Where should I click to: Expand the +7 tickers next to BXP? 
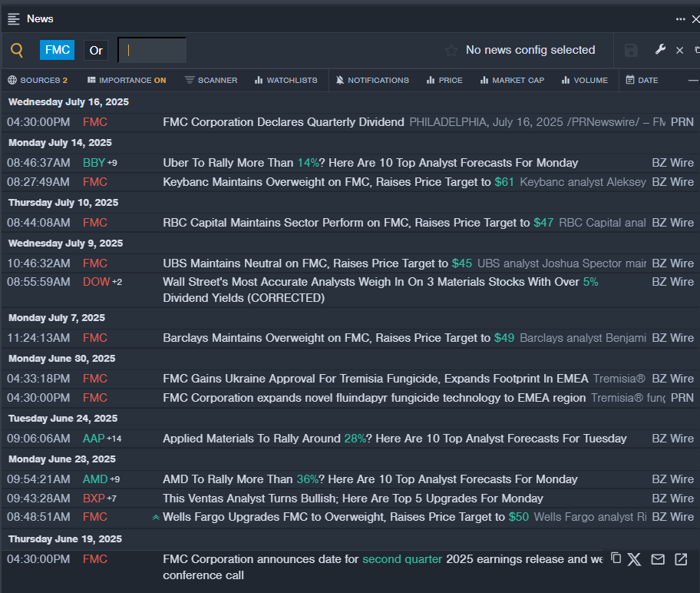(x=111, y=499)
